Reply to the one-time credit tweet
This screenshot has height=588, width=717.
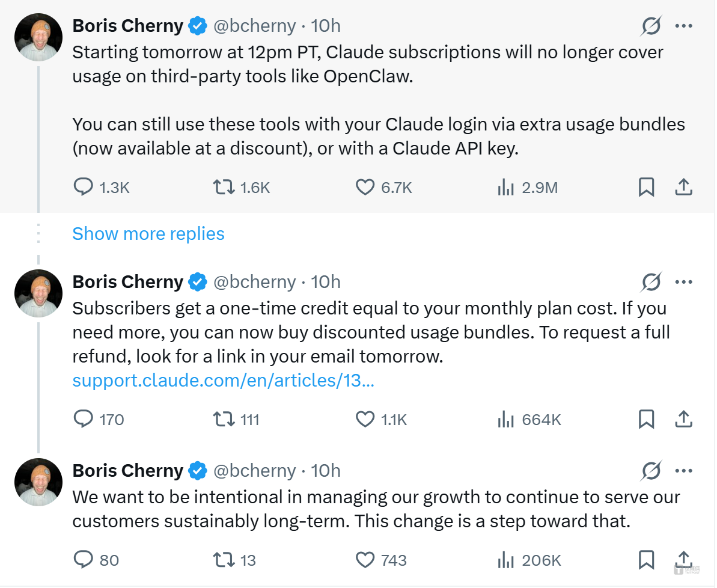[x=82, y=419]
